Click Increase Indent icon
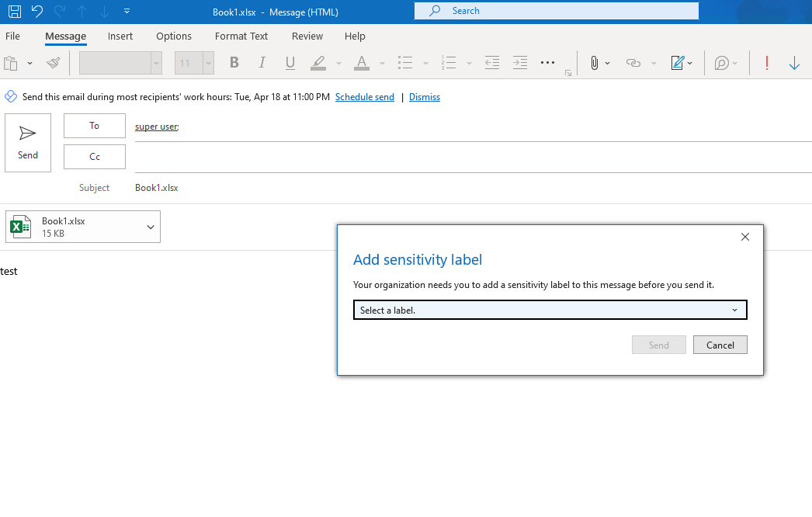 pyautogui.click(x=520, y=63)
